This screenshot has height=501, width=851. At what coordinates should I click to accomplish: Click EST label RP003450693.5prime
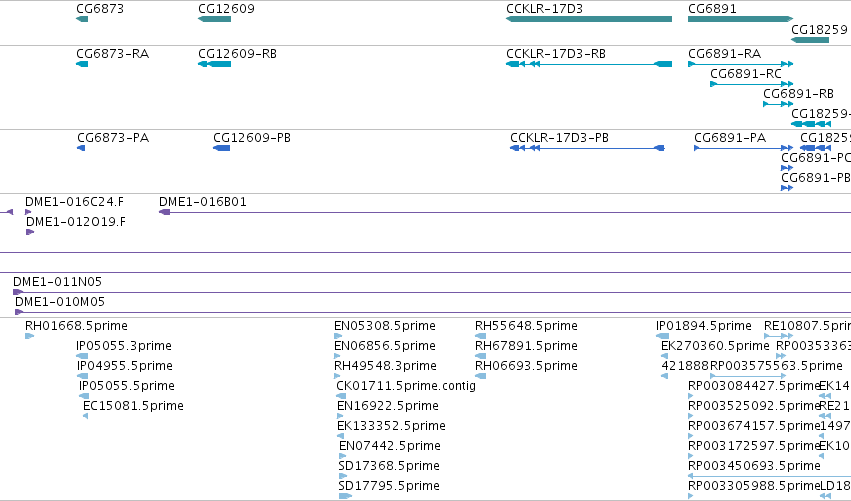click(x=754, y=466)
